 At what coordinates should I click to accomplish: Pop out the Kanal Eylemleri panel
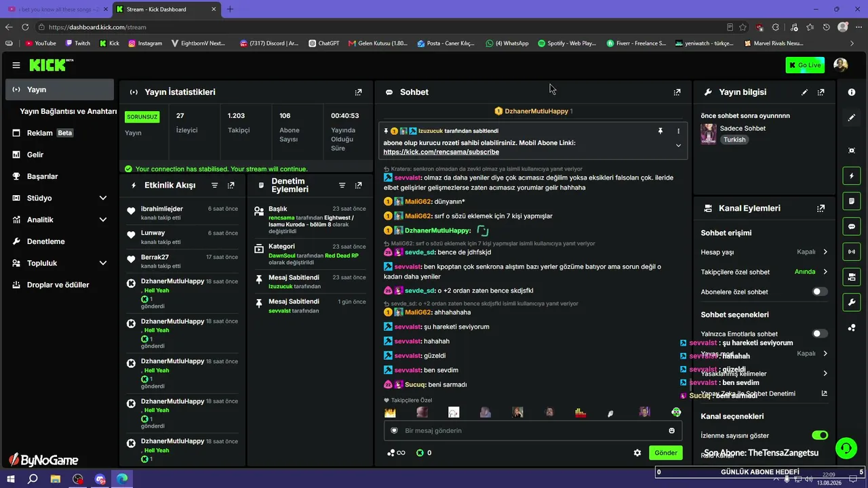821,209
